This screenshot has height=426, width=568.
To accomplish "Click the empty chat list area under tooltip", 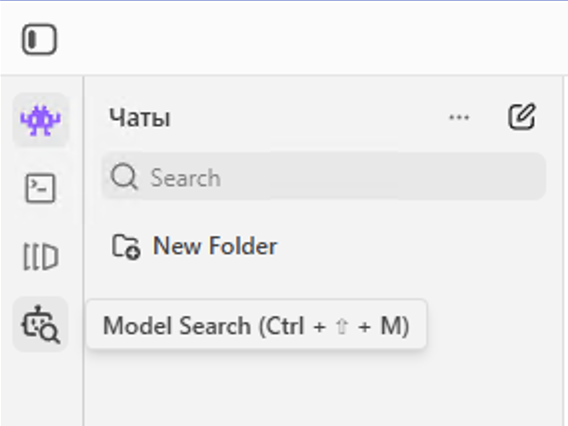I will click(x=322, y=388).
